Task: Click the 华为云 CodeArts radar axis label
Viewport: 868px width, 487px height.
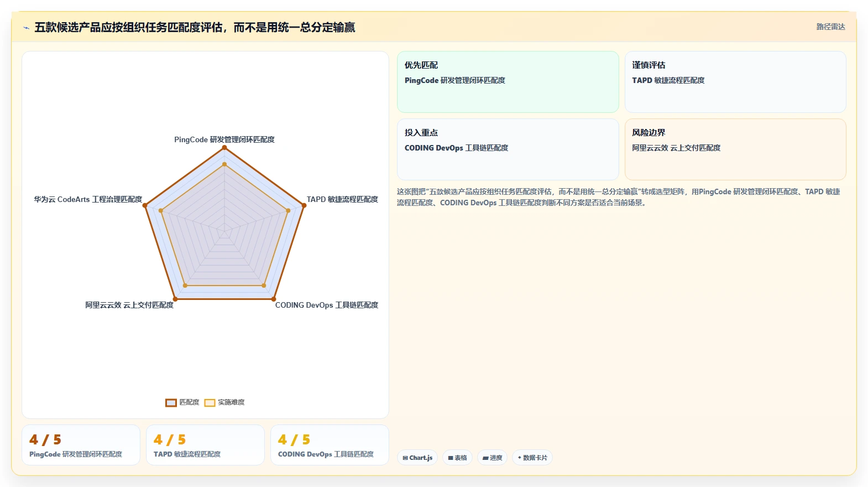Action: click(88, 199)
